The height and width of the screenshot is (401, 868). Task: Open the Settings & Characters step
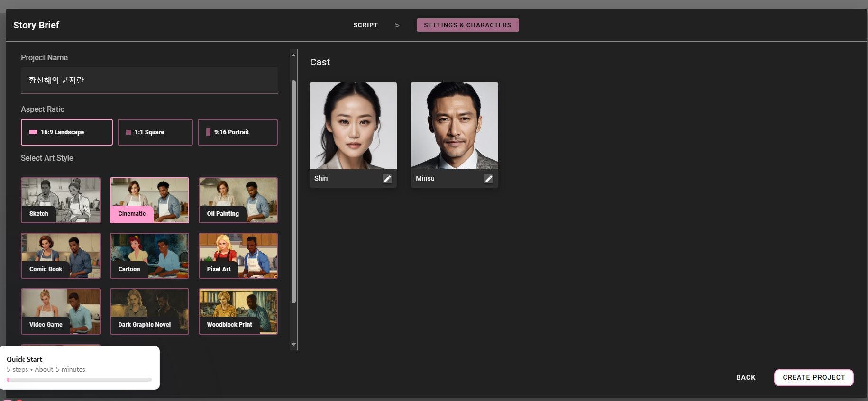click(x=467, y=25)
